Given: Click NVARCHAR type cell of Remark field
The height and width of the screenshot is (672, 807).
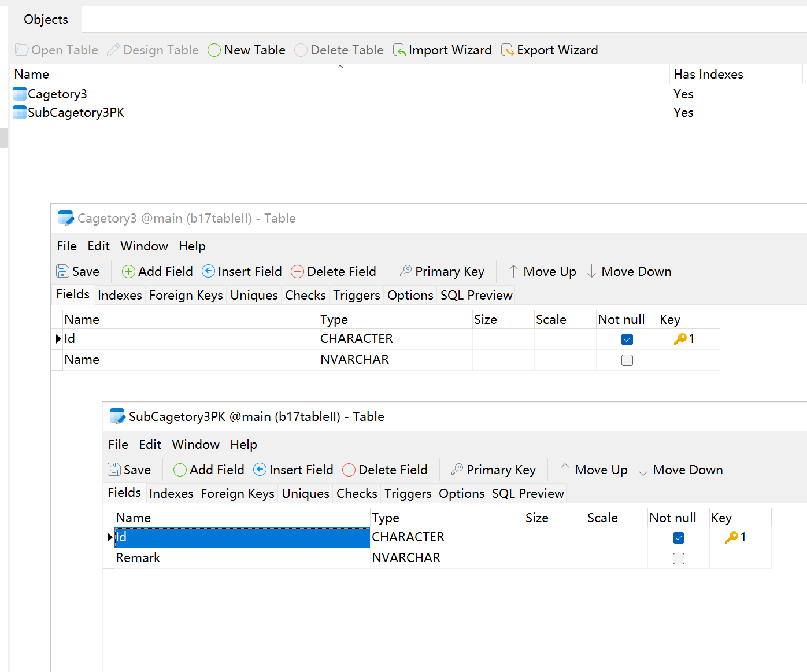Looking at the screenshot, I should 447,558.
